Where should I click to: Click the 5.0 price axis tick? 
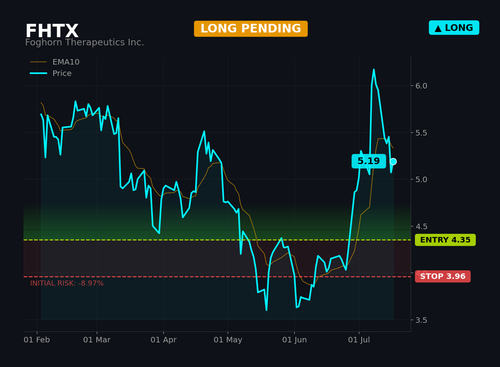click(x=421, y=180)
